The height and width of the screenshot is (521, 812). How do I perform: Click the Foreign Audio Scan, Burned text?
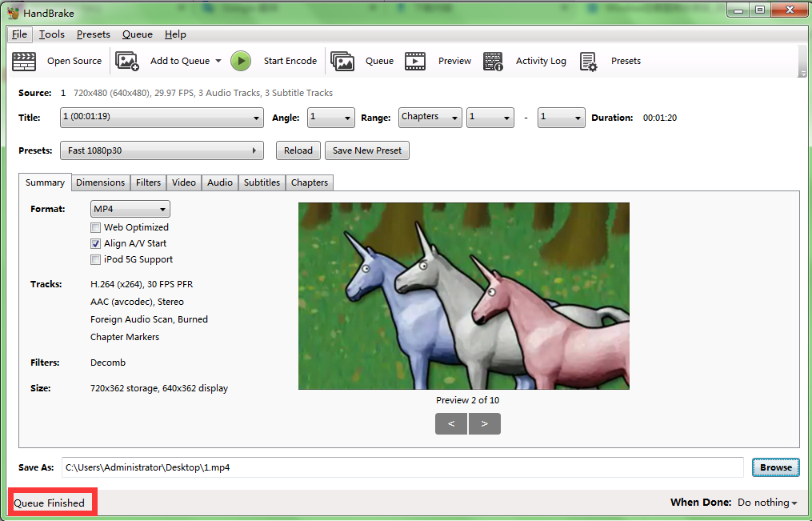pos(149,319)
